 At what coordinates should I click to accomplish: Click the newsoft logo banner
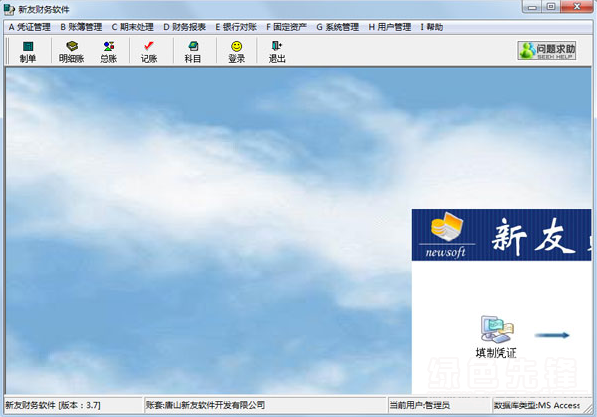(502, 235)
